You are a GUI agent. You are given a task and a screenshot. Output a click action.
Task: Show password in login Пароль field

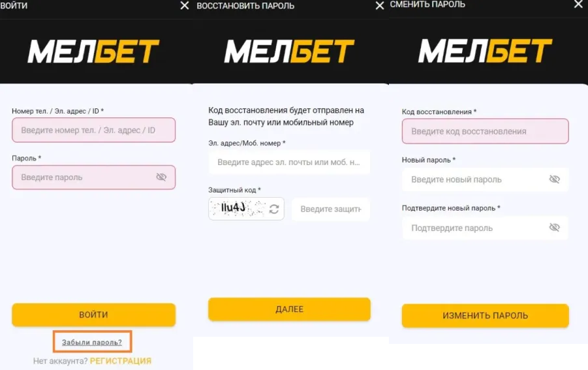(162, 177)
